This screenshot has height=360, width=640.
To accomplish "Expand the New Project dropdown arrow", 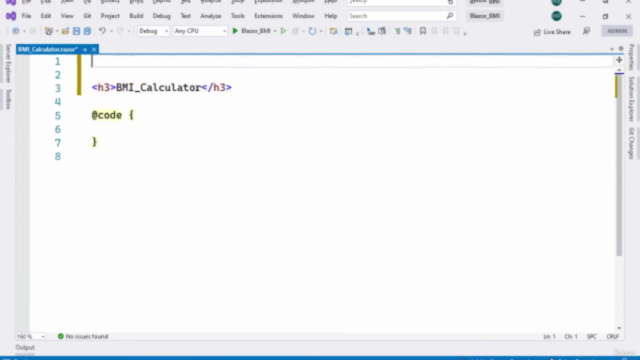I will point(56,31).
